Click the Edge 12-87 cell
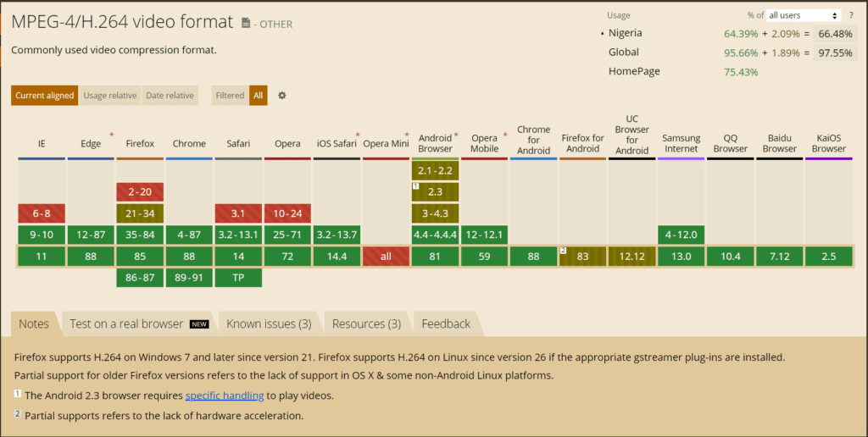The height and width of the screenshot is (437, 868). pos(91,235)
